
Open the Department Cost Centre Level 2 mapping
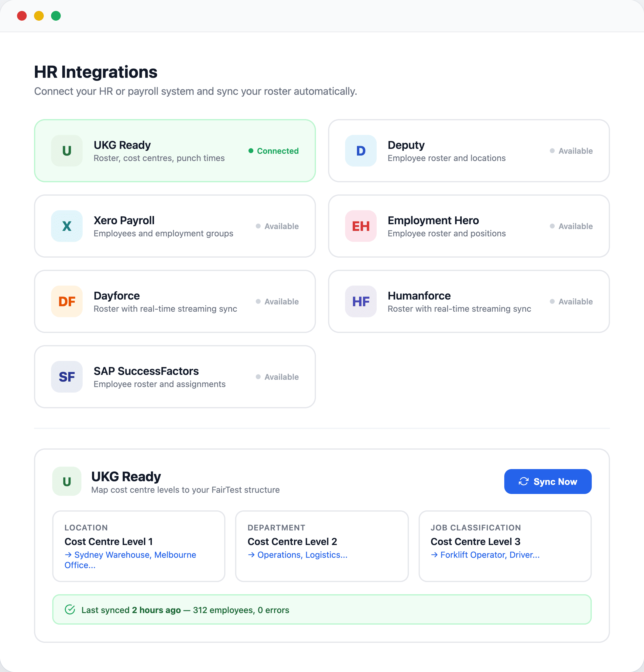coord(322,546)
